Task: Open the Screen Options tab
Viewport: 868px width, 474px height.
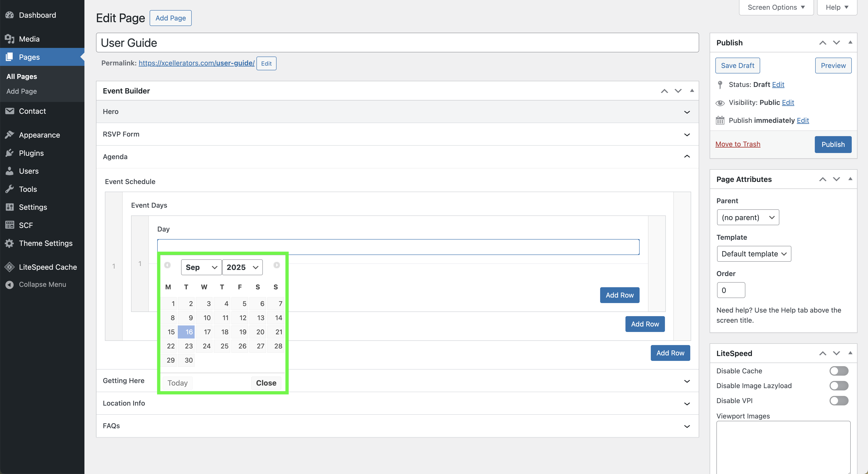Action: tap(776, 7)
